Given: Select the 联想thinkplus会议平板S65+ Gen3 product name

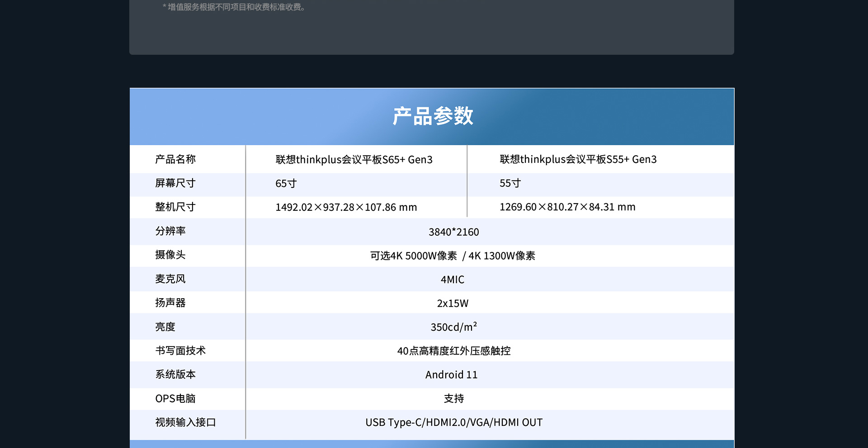Looking at the screenshot, I should click(x=354, y=159).
